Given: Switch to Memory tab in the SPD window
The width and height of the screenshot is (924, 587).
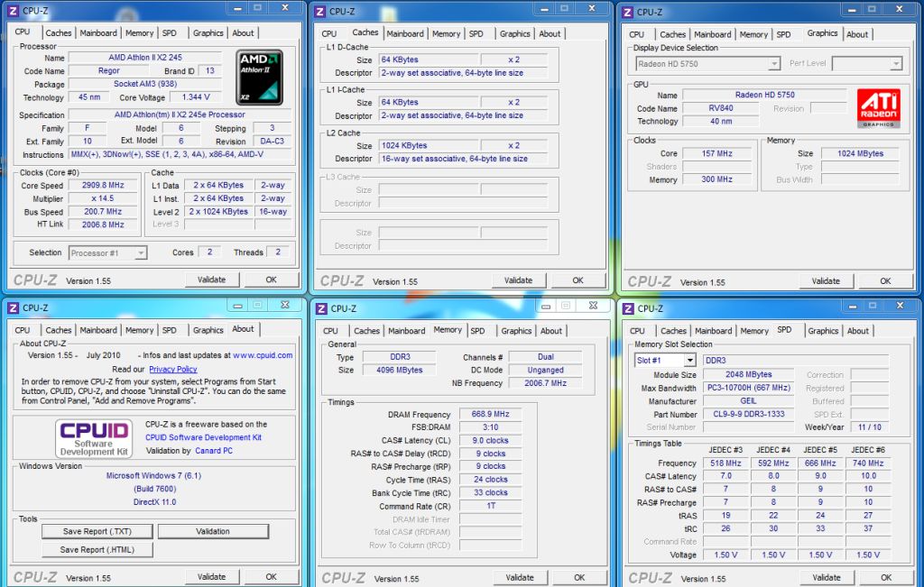Looking at the screenshot, I should coord(754,331).
